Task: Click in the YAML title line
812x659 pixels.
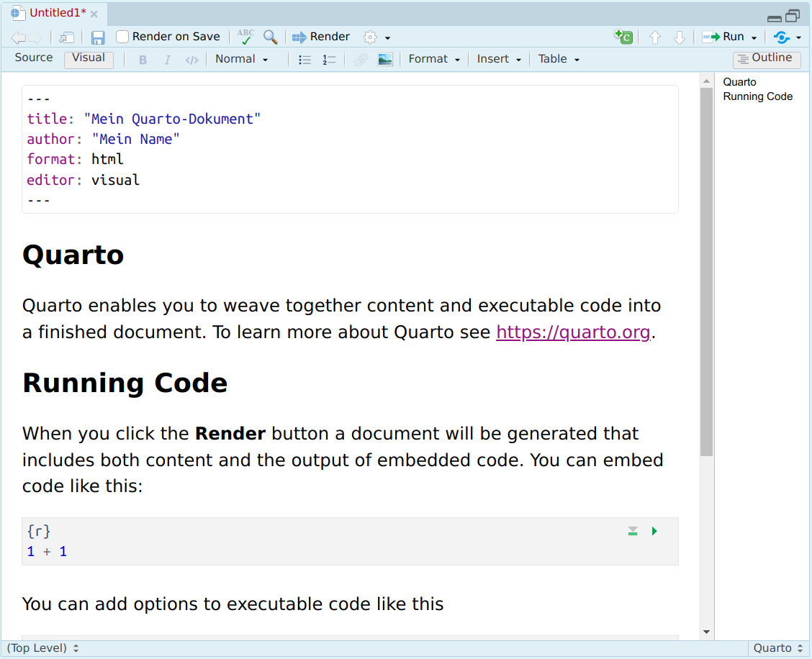Action: click(x=144, y=119)
